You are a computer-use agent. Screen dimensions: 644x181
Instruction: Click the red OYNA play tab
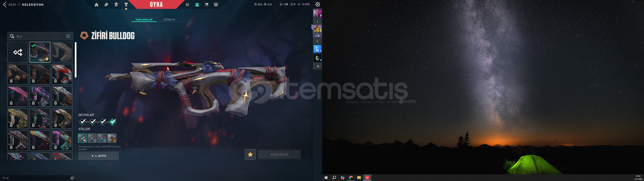156,5
